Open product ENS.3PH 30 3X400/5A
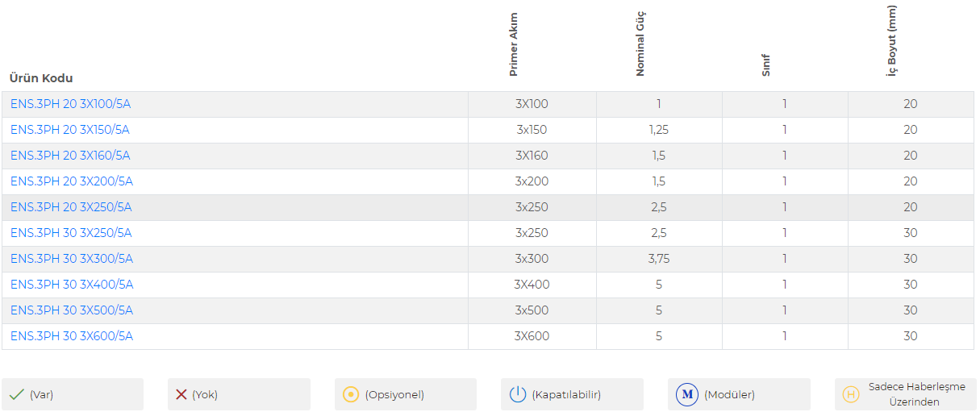The width and height of the screenshot is (980, 412). point(72,285)
